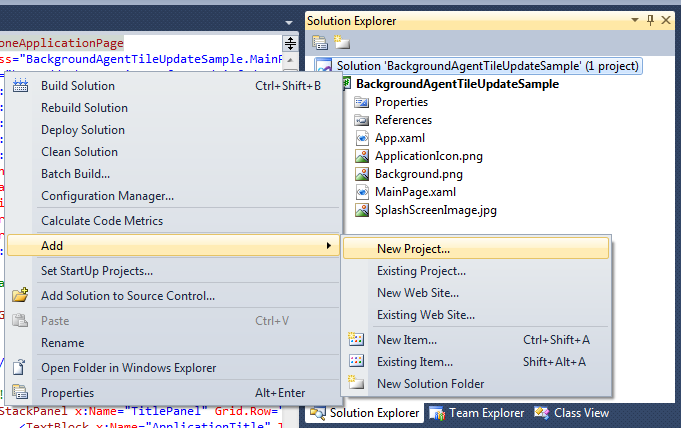Viewport: 681px width, 428px height.
Task: Choose Build Solution from context menu
Action: [173, 86]
